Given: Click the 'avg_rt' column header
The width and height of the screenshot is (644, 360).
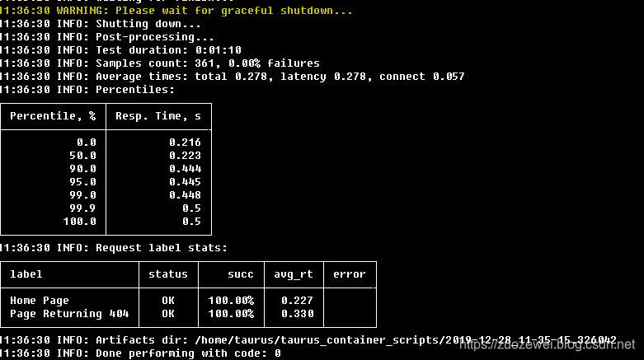Looking at the screenshot, I should pos(294,274).
